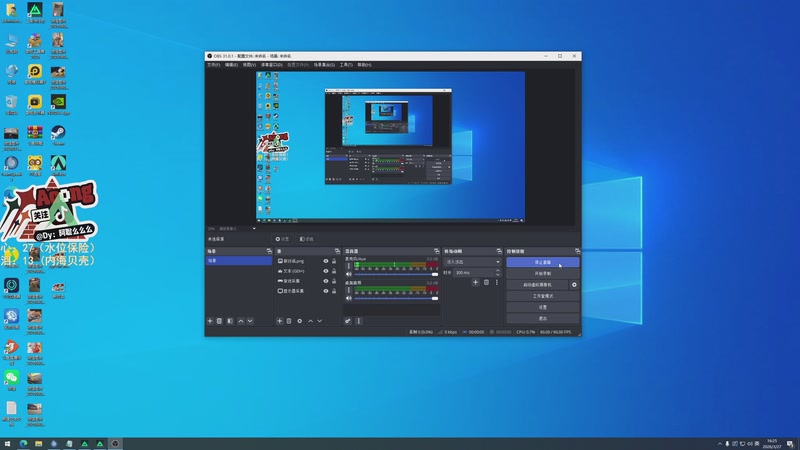The width and height of the screenshot is (800, 450).
Task: Pop out the Scene Transitions dock
Action: pos(499,251)
